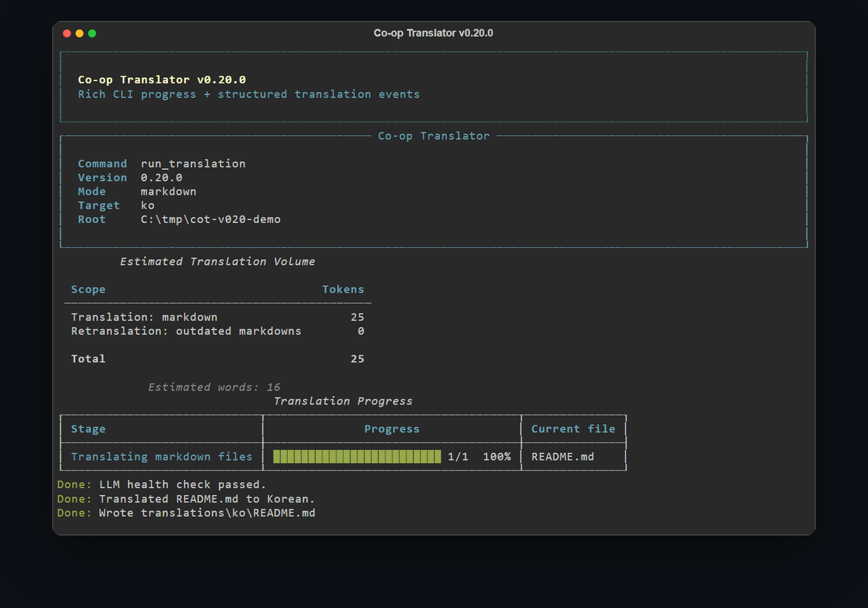The image size is (868, 608).
Task: Select README.md in Current file column
Action: (x=563, y=457)
